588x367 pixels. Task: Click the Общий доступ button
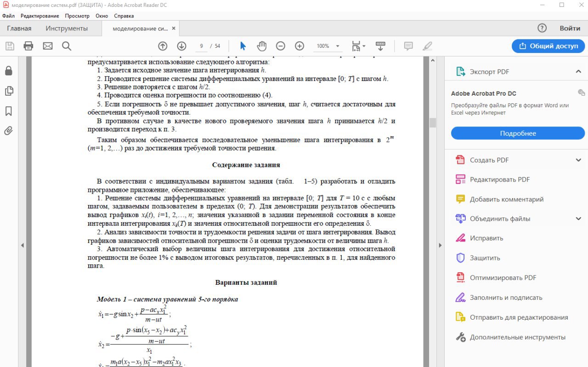pyautogui.click(x=548, y=46)
